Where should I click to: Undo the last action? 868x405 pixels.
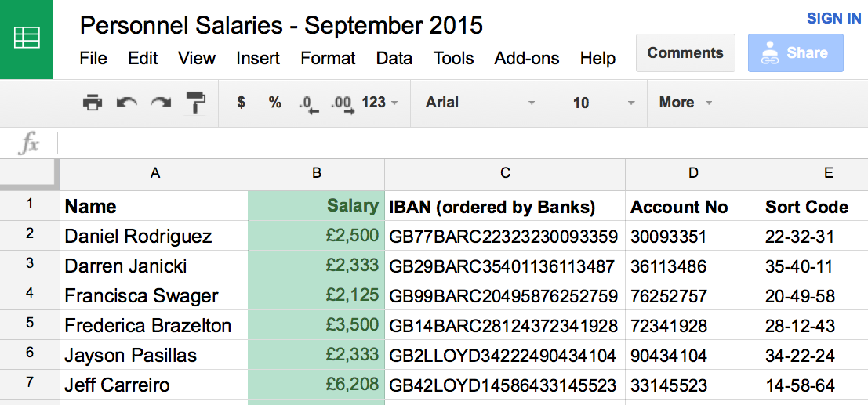point(127,102)
